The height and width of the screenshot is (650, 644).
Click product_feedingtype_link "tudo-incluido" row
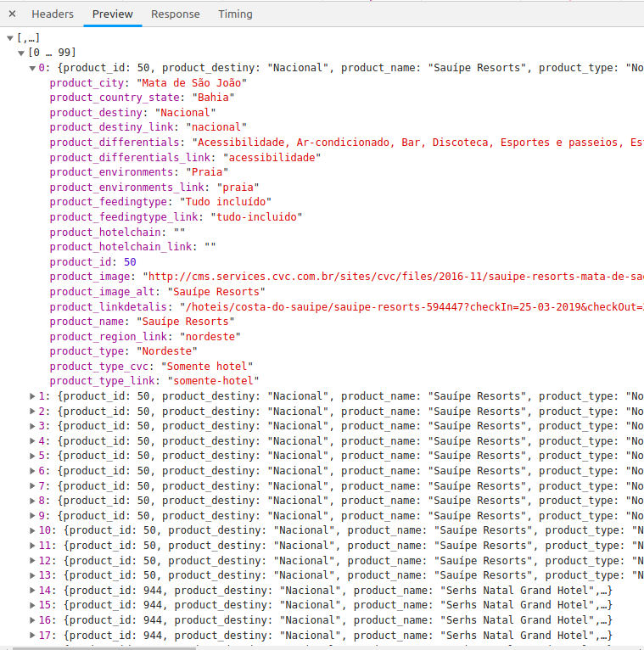pos(176,217)
